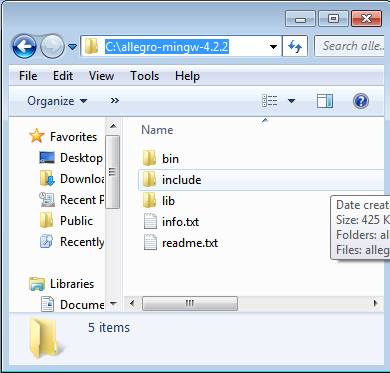
Task: Select Downloads in Favorites
Action: pyautogui.click(x=82, y=179)
